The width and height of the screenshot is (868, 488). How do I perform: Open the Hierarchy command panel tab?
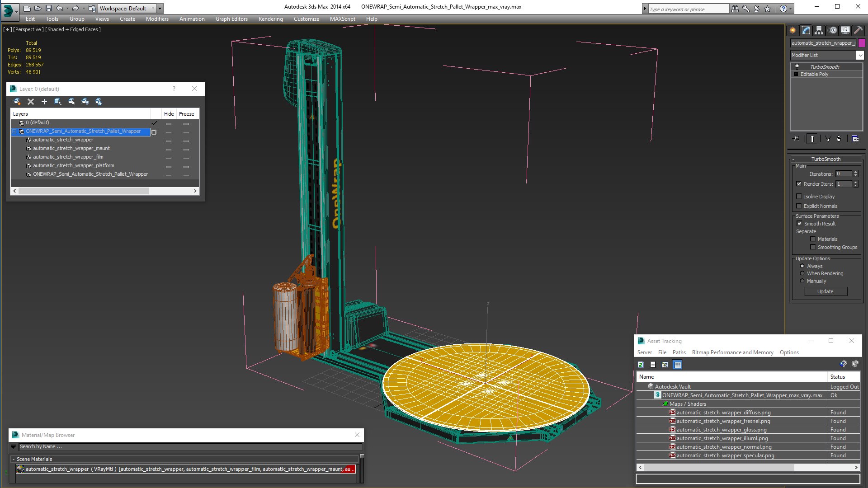[819, 30]
